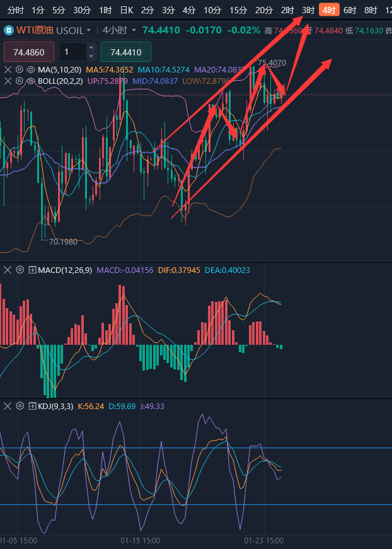Click the KDJ(9,3,3) indicator label
392x549 pixels.
55,406
